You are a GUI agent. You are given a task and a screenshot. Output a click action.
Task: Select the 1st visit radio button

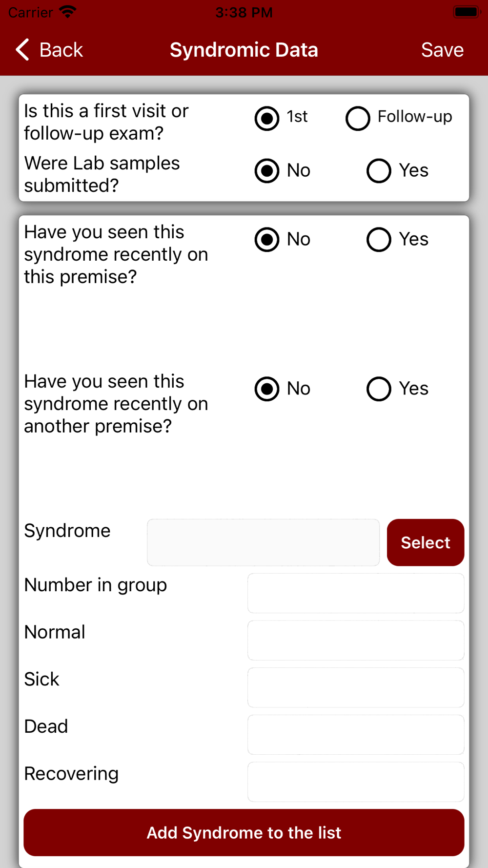pos(267,118)
